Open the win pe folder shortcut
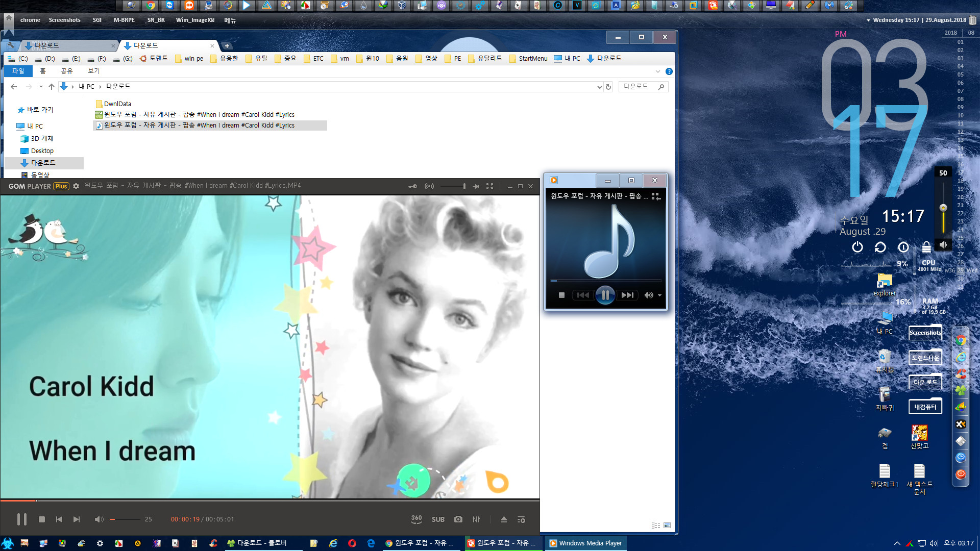The image size is (980, 551). [x=189, y=59]
